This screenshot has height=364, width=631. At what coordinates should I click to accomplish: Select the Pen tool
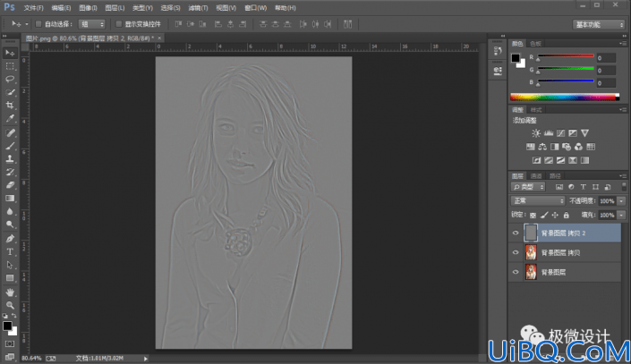tap(10, 239)
